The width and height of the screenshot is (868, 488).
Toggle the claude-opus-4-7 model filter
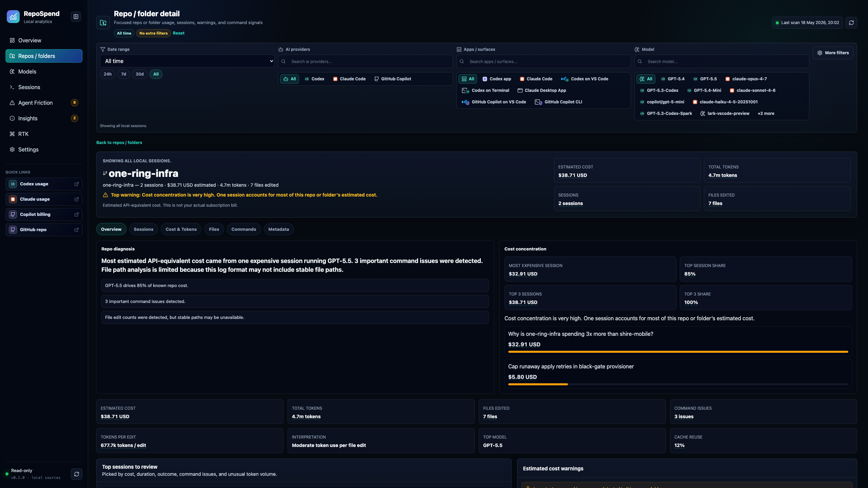(x=746, y=79)
